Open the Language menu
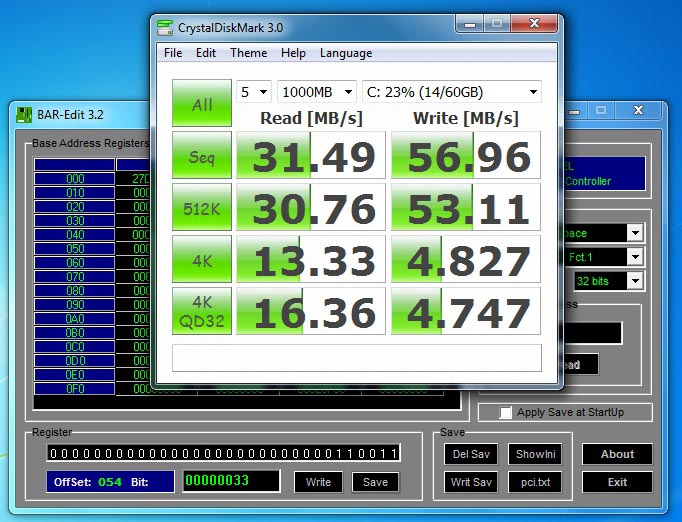682x522 pixels. pyautogui.click(x=346, y=53)
